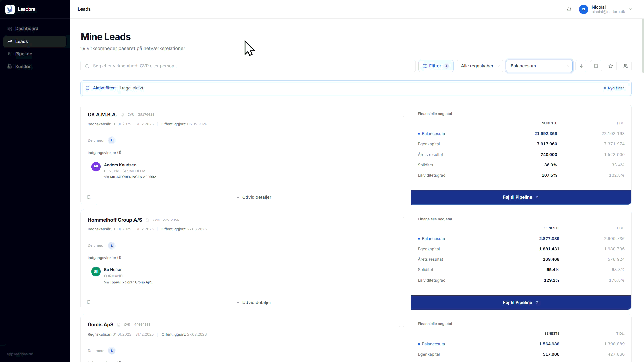Open the Domis ApS company title
This screenshot has width=644, height=362.
[100, 325]
